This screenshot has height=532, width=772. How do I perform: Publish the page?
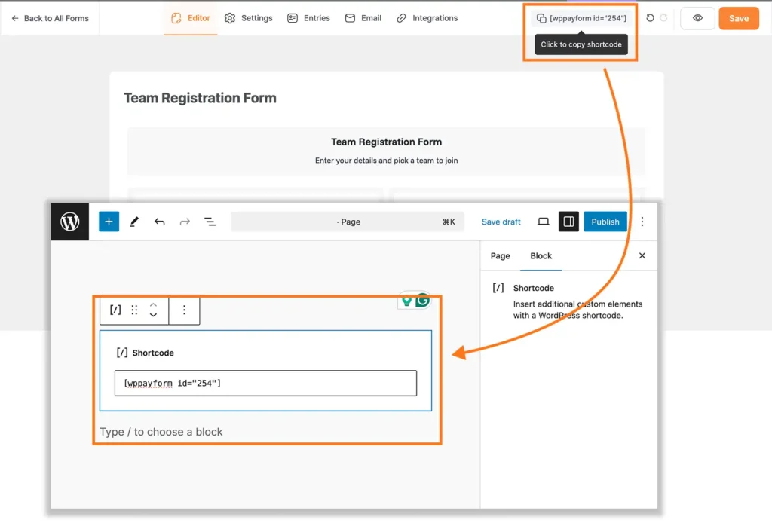pyautogui.click(x=605, y=222)
